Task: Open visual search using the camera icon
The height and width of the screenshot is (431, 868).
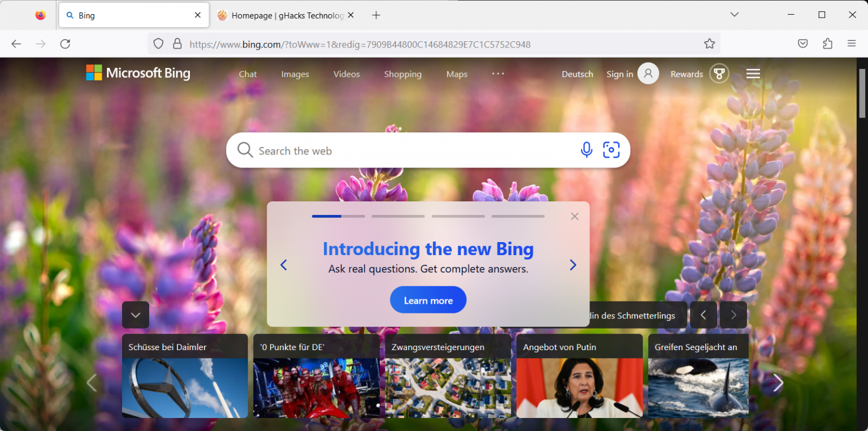Action: tap(611, 150)
